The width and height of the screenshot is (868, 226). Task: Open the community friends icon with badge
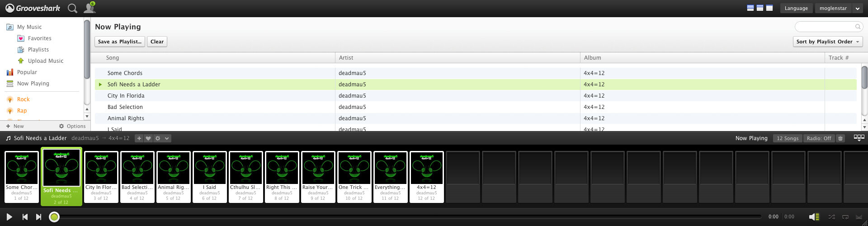point(90,8)
